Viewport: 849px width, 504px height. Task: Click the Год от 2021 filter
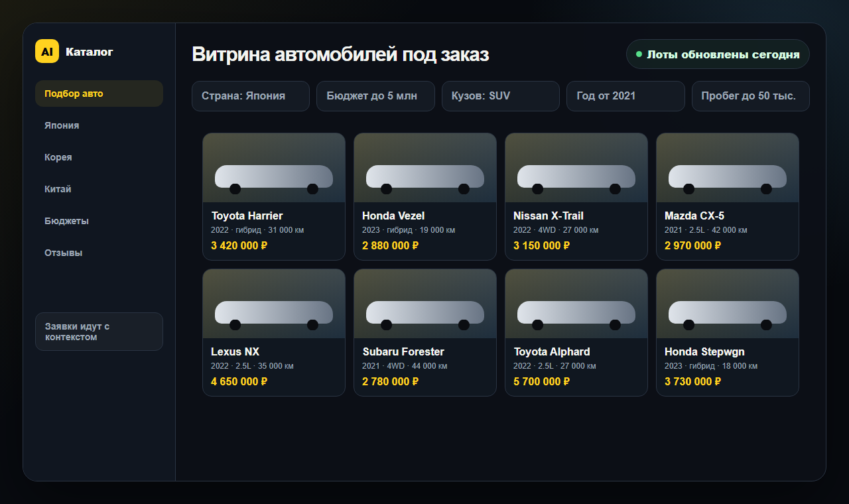[625, 96]
